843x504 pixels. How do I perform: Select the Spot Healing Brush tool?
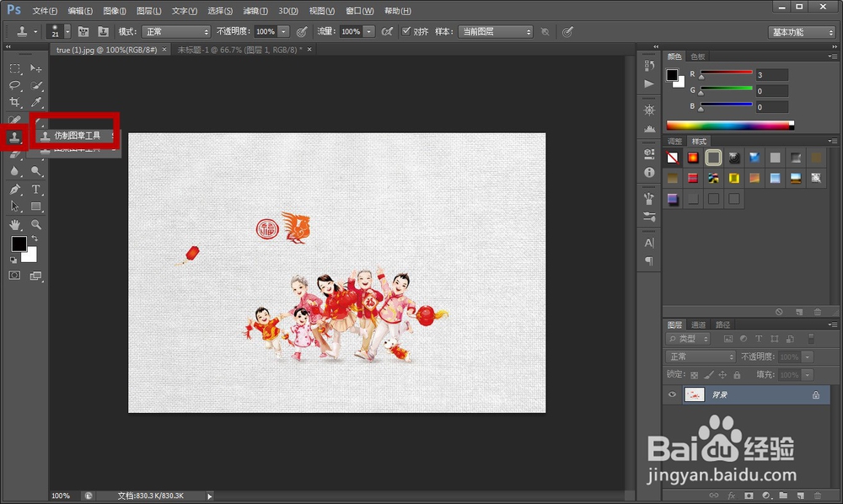[14, 120]
